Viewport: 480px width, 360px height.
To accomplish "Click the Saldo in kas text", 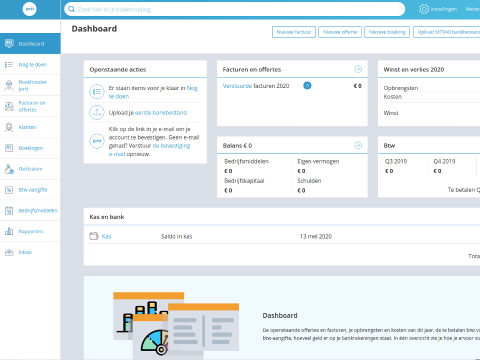I will [x=177, y=236].
